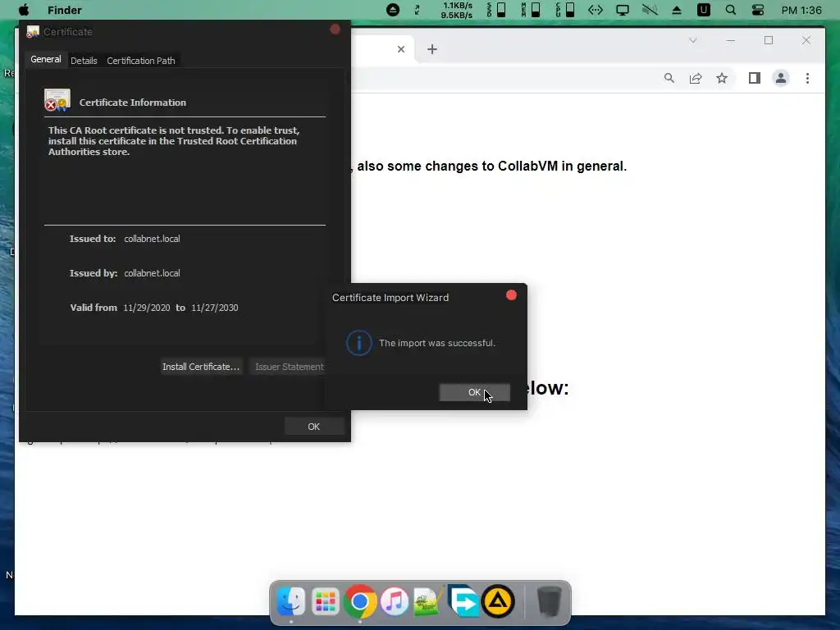
Task: Open the browser three-dot menu
Action: click(807, 78)
